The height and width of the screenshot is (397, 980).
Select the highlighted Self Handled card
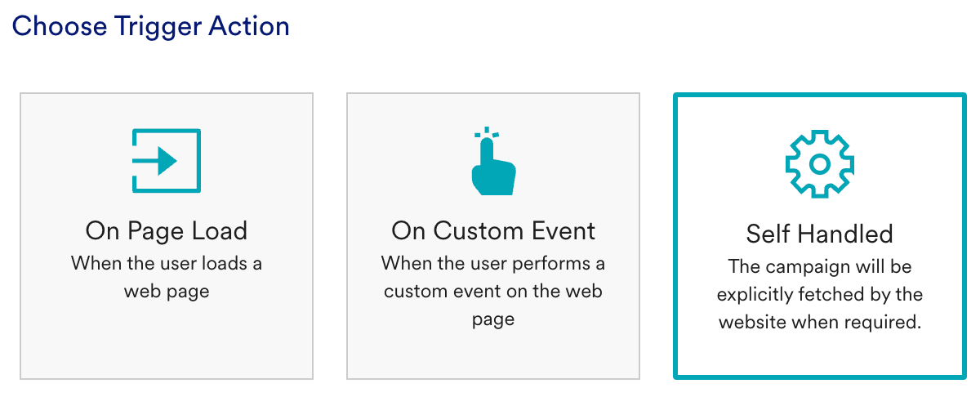pyautogui.click(x=819, y=236)
